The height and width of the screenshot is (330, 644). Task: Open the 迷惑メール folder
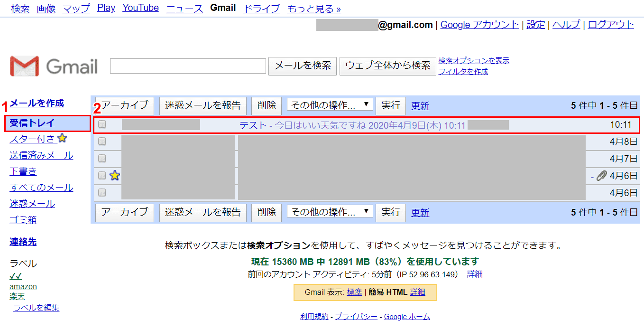(x=32, y=204)
